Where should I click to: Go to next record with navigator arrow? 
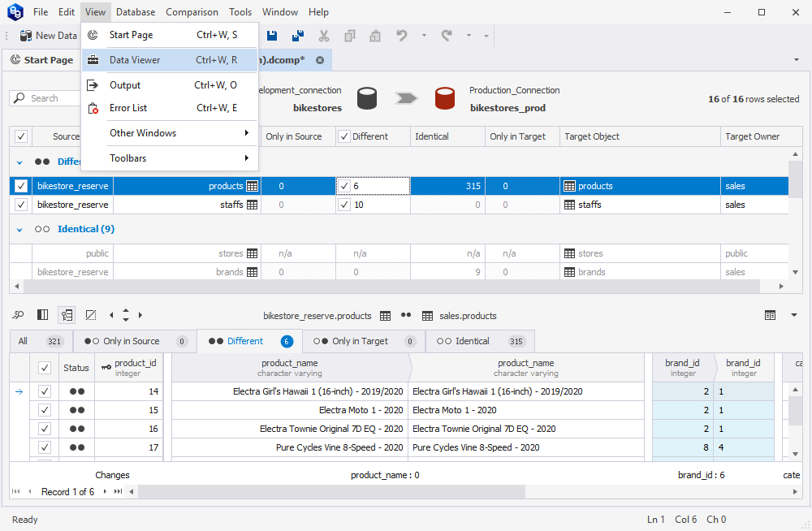pyautogui.click(x=105, y=492)
